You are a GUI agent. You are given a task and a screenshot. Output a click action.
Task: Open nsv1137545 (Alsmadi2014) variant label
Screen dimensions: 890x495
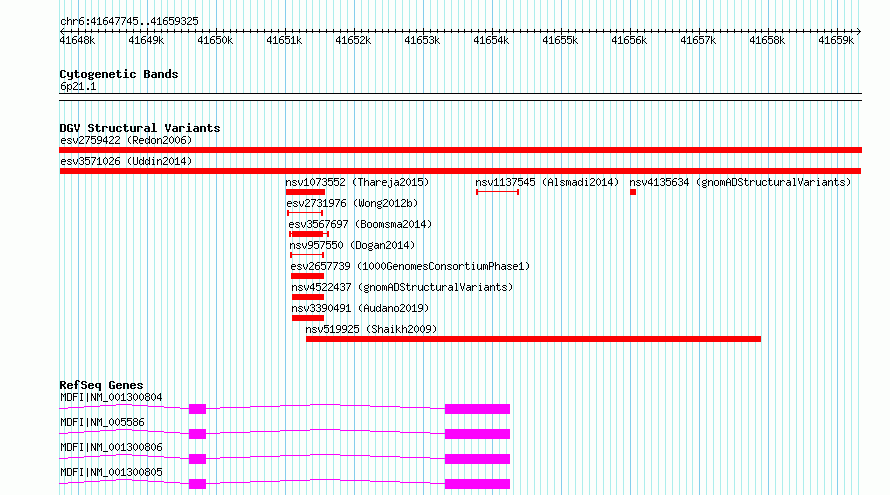tap(547, 182)
